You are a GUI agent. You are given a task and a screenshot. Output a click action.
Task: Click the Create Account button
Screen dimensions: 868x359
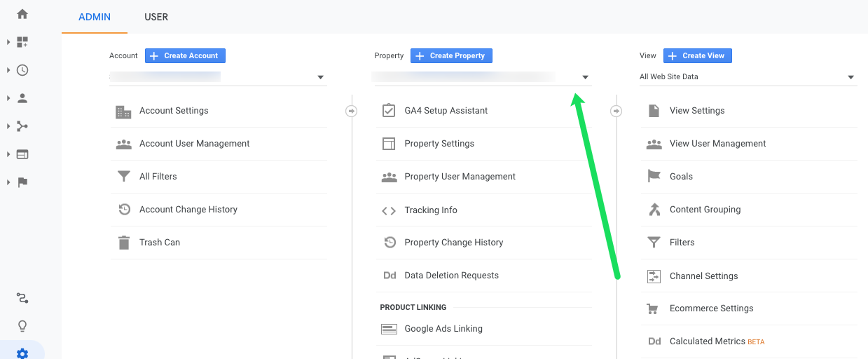[x=185, y=55]
